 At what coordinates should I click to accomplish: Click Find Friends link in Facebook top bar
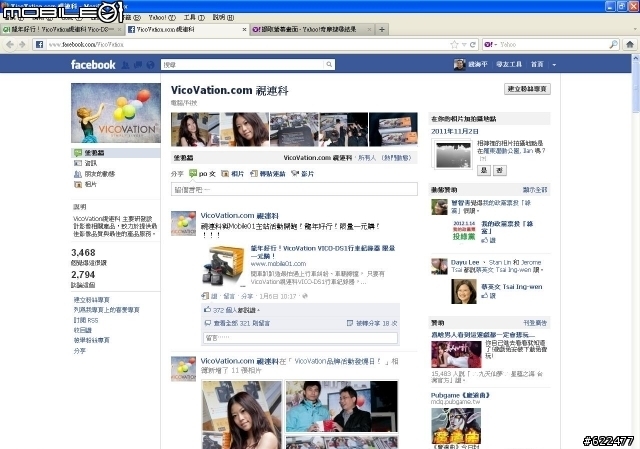click(509, 64)
